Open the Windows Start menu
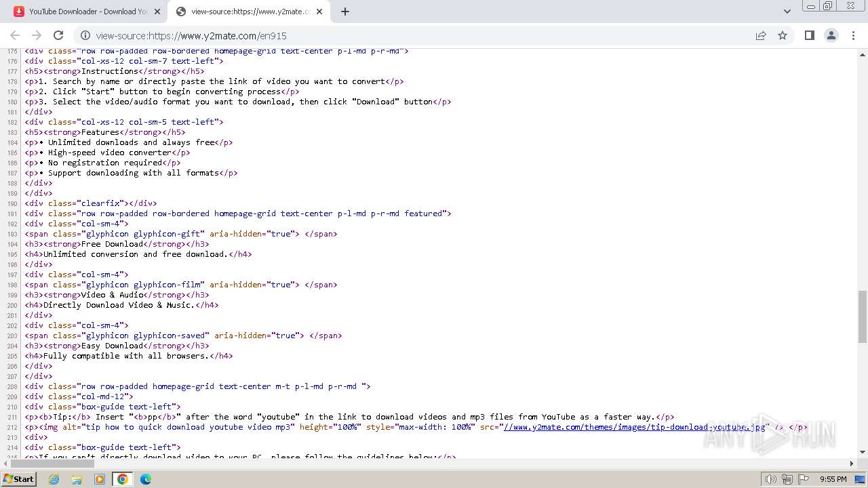The image size is (868, 488). pyautogui.click(x=18, y=479)
